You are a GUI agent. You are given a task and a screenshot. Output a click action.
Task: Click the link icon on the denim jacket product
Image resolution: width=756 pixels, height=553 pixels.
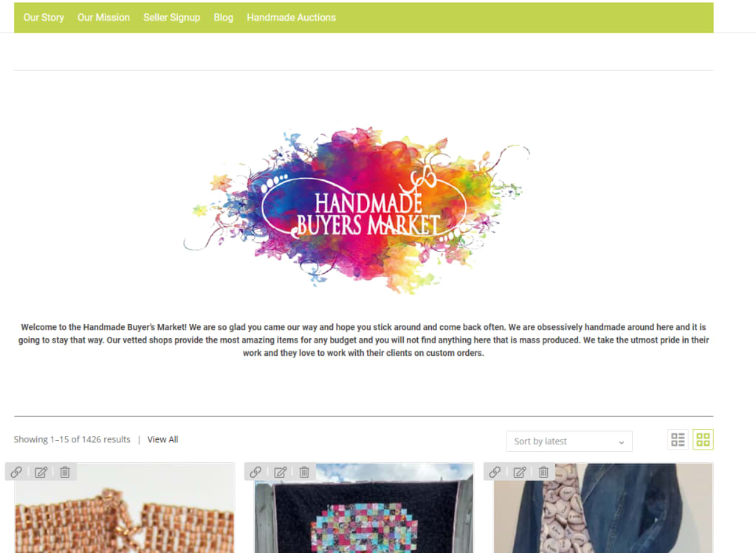495,472
